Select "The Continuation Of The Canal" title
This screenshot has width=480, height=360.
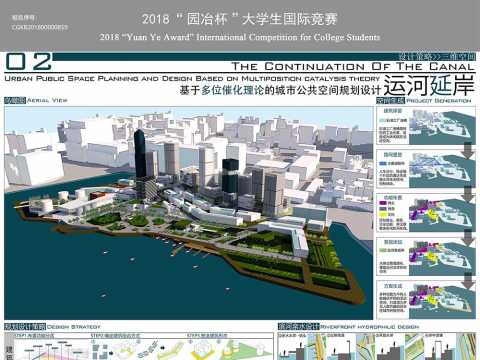(x=353, y=66)
